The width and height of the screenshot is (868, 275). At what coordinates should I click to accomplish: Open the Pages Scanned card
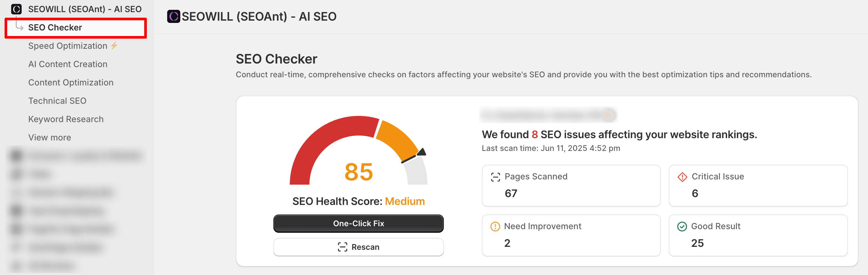point(571,186)
